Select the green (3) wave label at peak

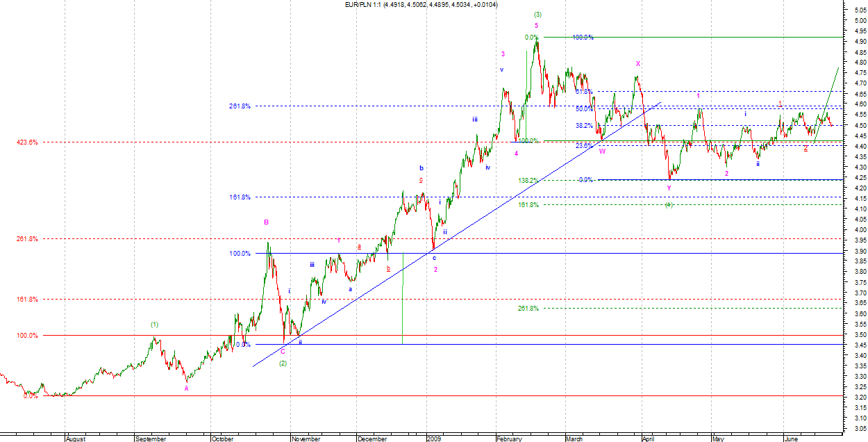point(537,14)
